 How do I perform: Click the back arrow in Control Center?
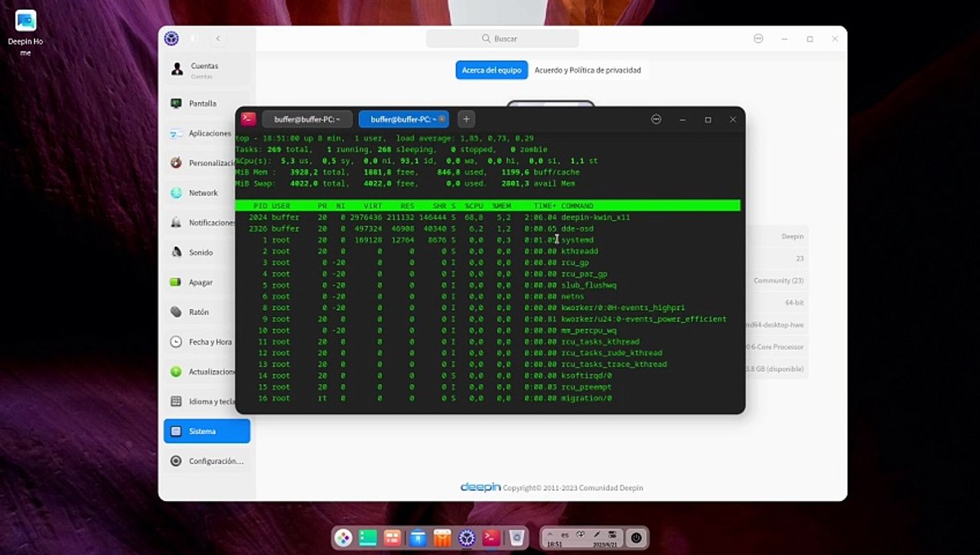point(218,39)
